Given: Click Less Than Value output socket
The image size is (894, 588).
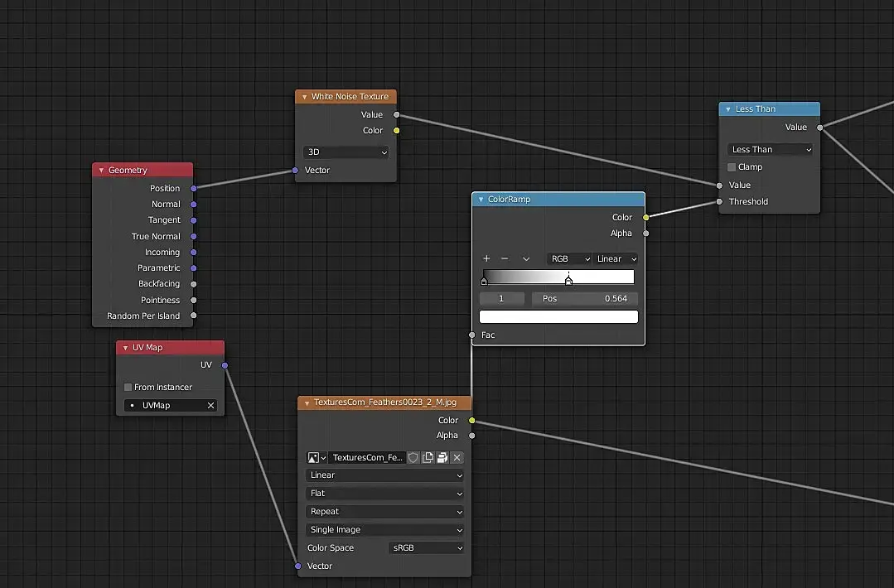Looking at the screenshot, I should click(x=820, y=128).
